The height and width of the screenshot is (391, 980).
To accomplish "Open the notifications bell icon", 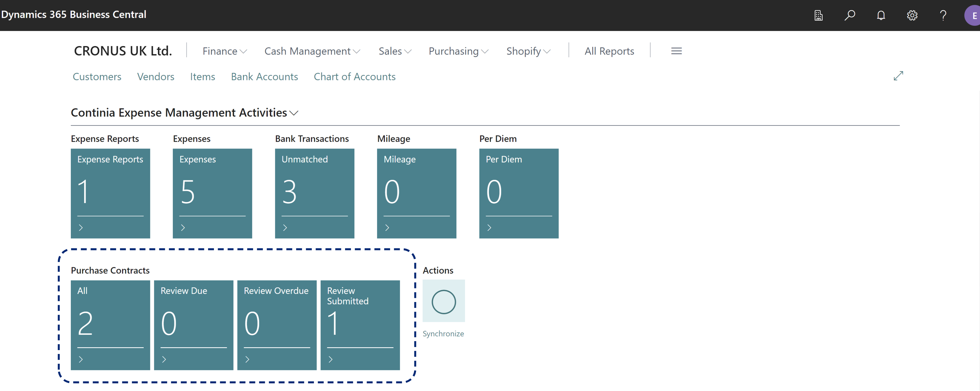I will (881, 15).
